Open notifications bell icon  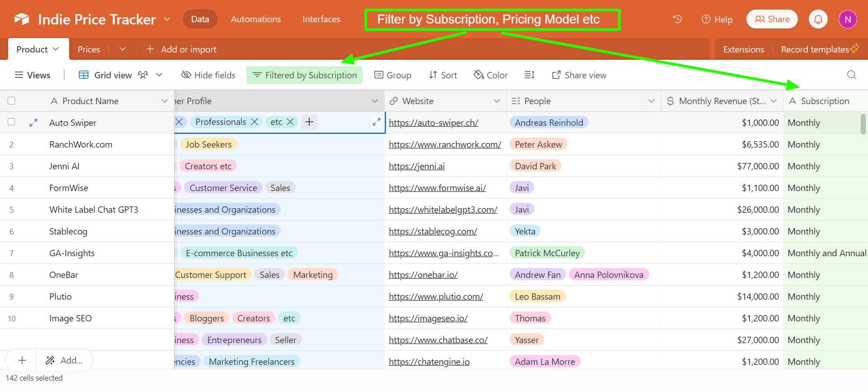pos(818,19)
